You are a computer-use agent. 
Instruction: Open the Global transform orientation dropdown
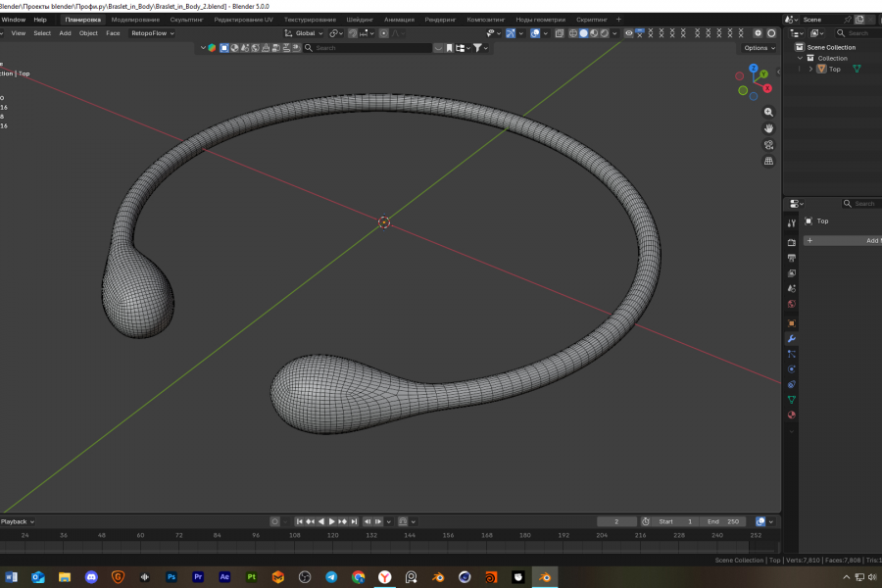[x=304, y=33]
